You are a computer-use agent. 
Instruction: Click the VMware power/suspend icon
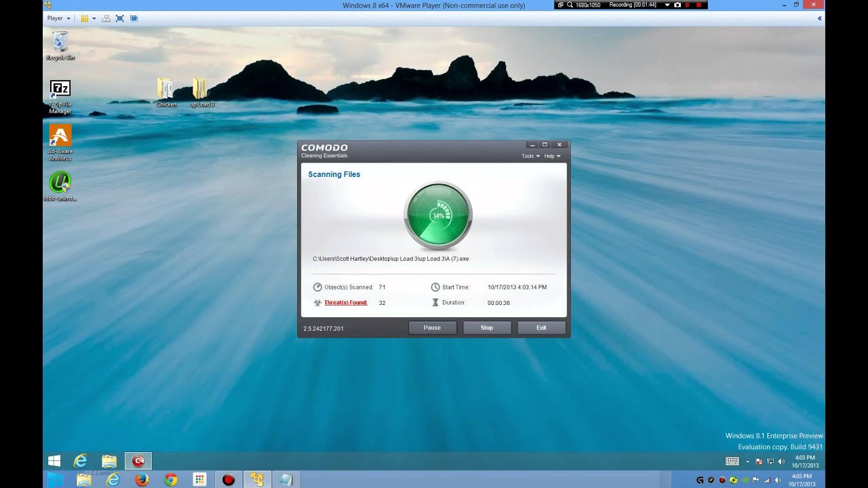click(85, 18)
